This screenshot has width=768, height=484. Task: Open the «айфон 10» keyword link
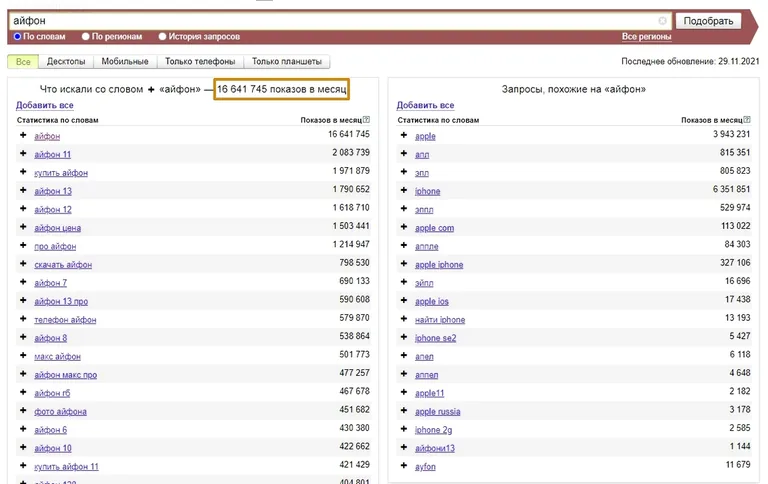(x=52, y=448)
